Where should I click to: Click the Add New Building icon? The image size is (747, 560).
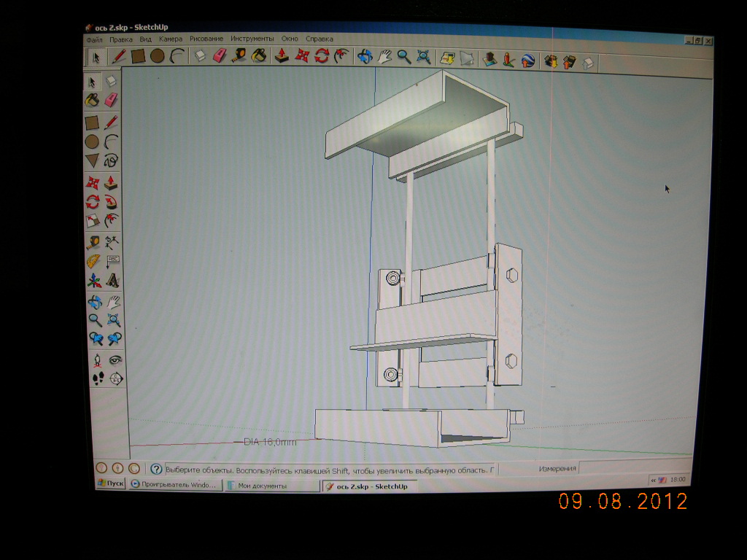(x=489, y=60)
